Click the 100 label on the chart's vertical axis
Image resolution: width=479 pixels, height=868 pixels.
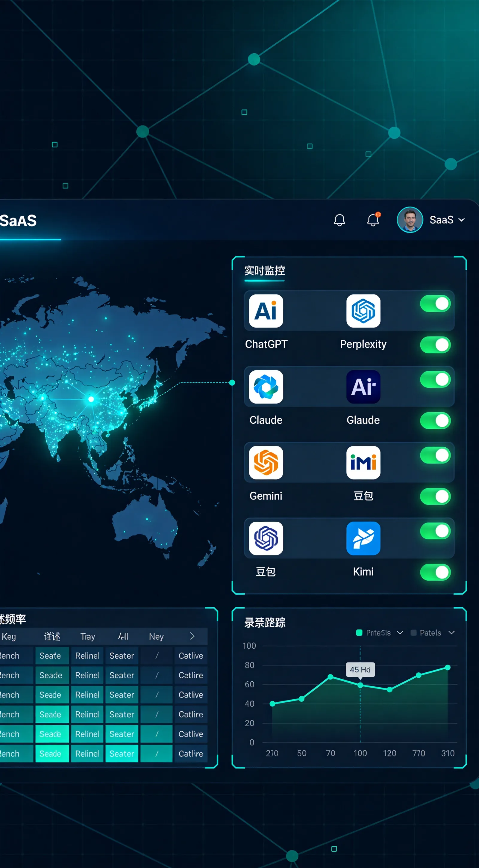(x=249, y=646)
